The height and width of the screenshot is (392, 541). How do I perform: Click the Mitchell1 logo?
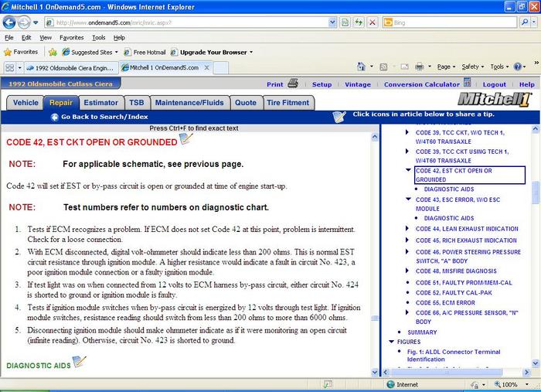(494, 100)
